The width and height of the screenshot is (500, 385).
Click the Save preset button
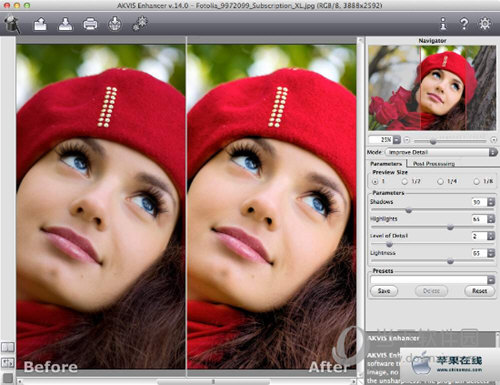(384, 291)
